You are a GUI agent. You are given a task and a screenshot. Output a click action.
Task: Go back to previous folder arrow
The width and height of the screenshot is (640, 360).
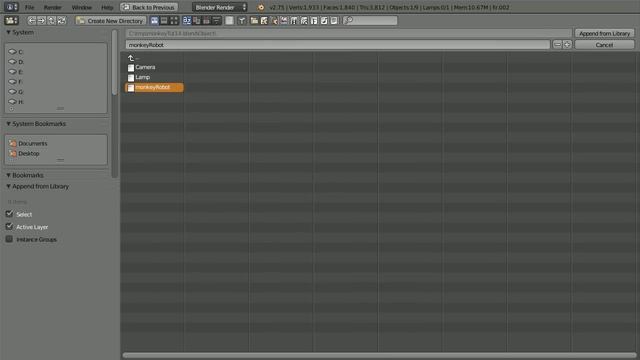coord(31,20)
